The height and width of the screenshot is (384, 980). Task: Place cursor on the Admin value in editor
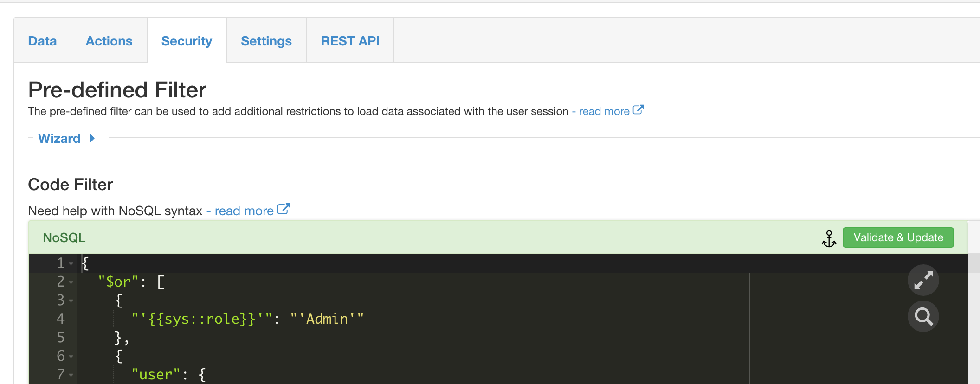coord(327,319)
